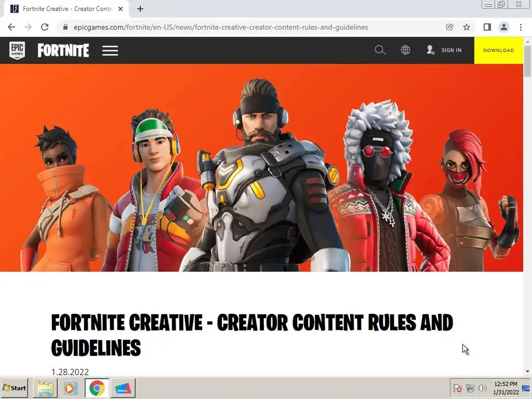Image resolution: width=532 pixels, height=399 pixels.
Task: Open the Chrome profile avatar
Action: 504,27
